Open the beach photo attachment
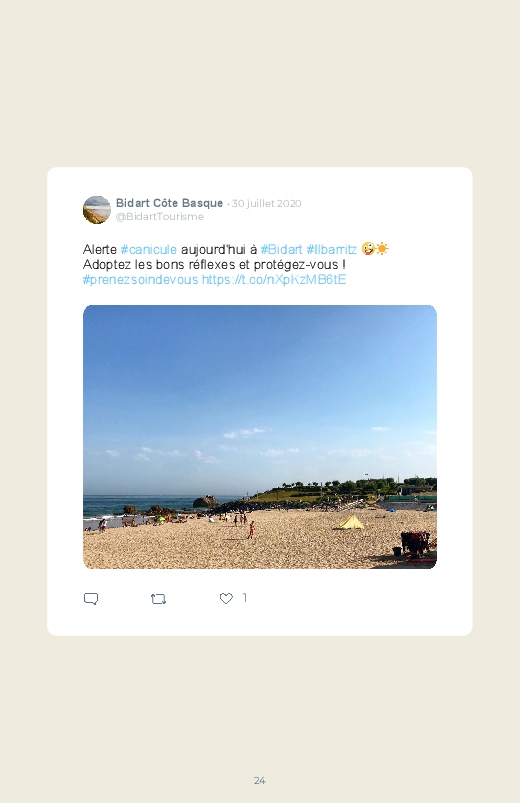Image resolution: width=520 pixels, height=803 pixels. (x=260, y=437)
